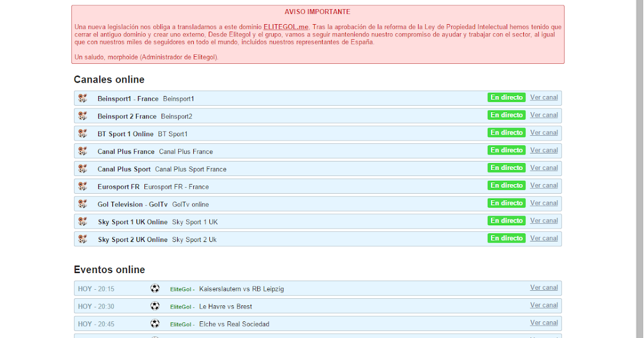Click En directo badge for Sky Sport 1 UK
The width and height of the screenshot is (644, 338).
point(507,221)
